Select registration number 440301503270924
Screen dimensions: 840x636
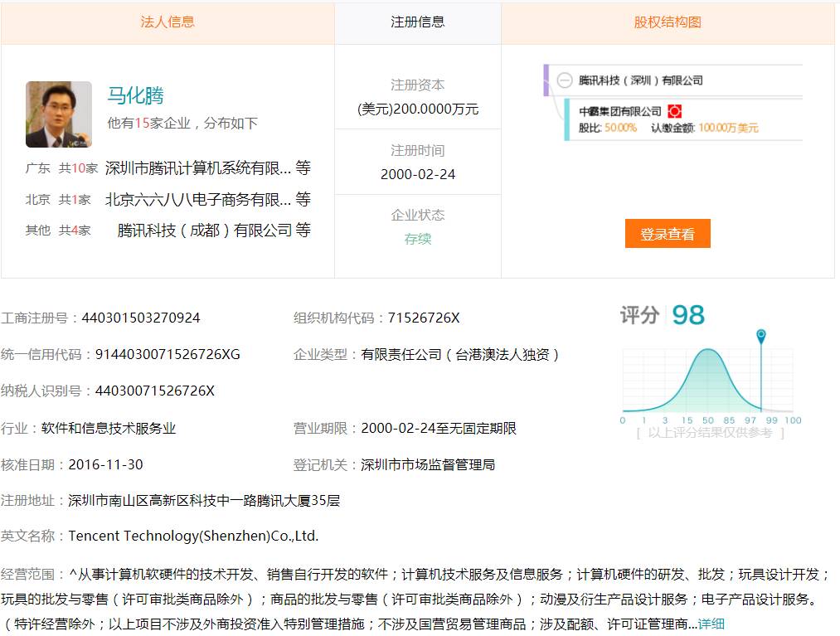[141, 318]
